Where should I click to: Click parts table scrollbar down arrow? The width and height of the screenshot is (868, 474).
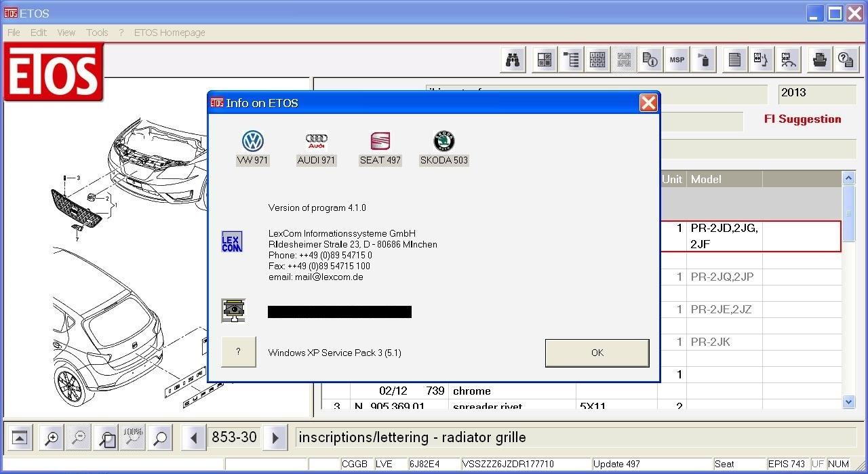pos(848,402)
